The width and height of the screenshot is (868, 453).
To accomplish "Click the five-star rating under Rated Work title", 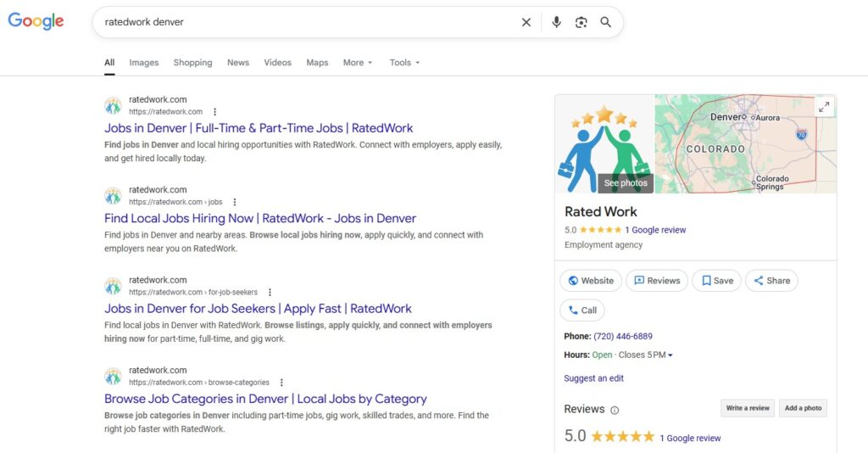I will click(601, 230).
